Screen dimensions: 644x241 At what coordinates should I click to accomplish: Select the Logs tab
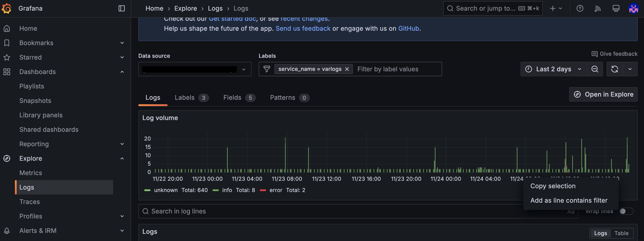(153, 98)
